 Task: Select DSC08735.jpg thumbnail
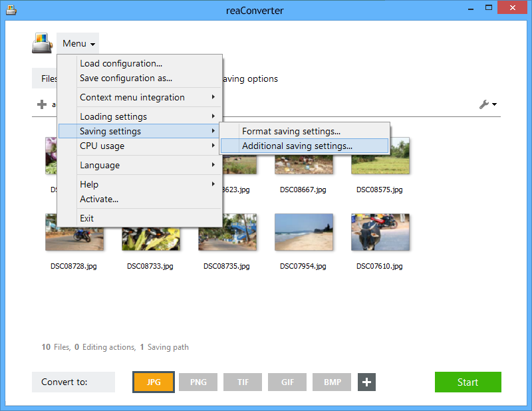point(227,239)
